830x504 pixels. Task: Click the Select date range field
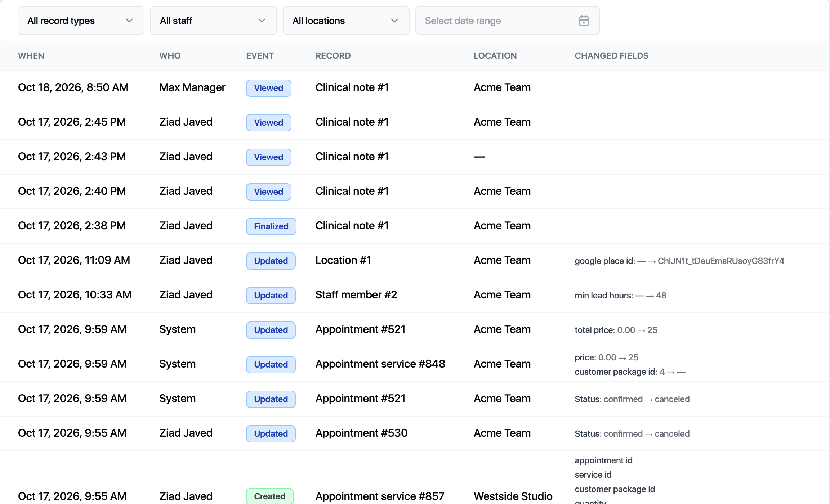coord(508,21)
